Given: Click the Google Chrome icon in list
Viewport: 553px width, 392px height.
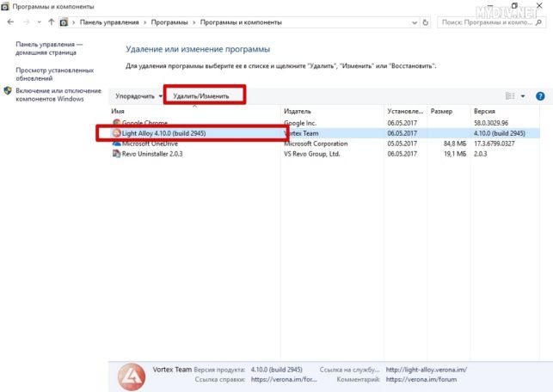Looking at the screenshot, I should pos(116,123).
